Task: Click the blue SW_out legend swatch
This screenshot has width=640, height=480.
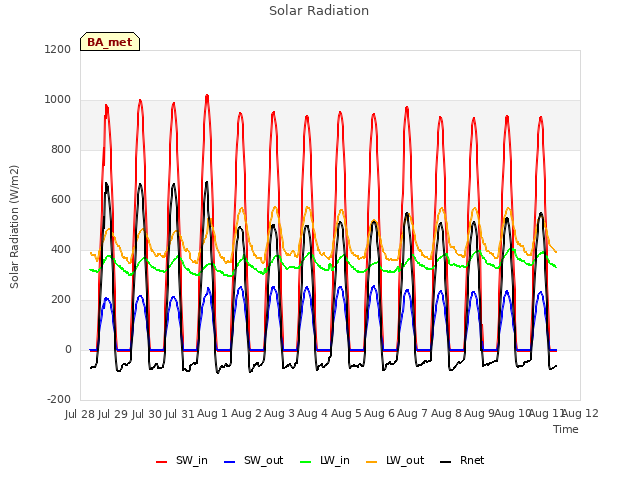Action: 230,462
